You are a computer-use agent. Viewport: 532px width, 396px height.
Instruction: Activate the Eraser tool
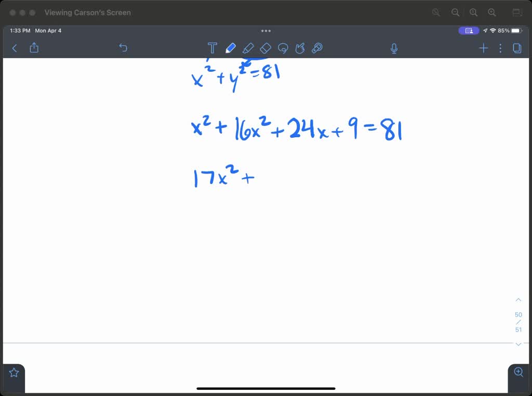[265, 48]
